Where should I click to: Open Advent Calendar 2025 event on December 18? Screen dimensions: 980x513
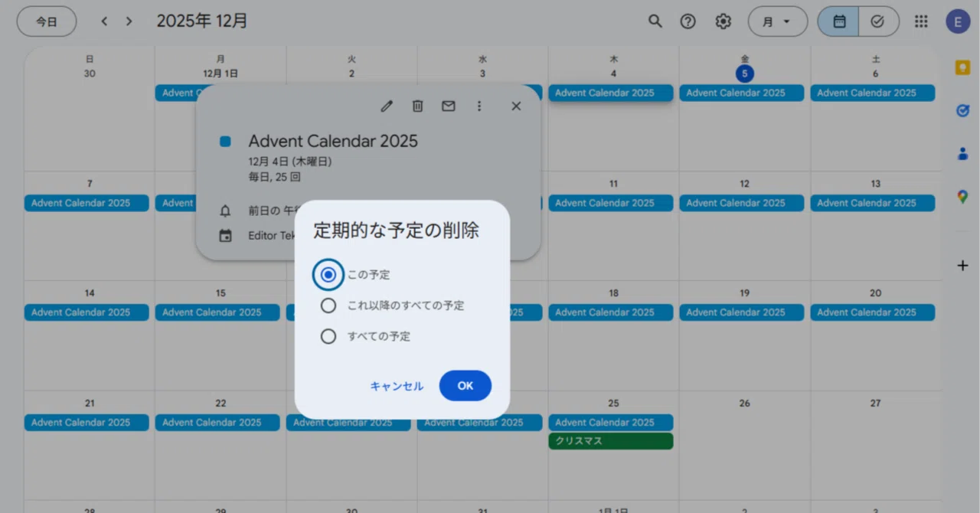(x=611, y=312)
